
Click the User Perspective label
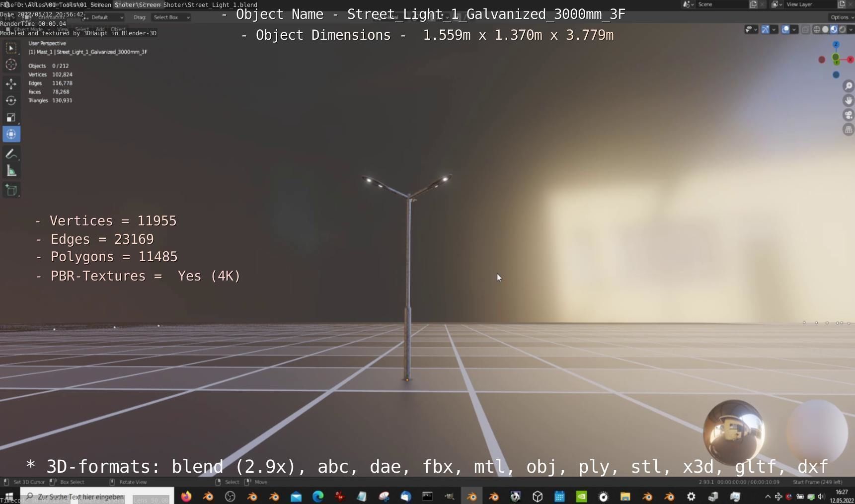point(47,43)
